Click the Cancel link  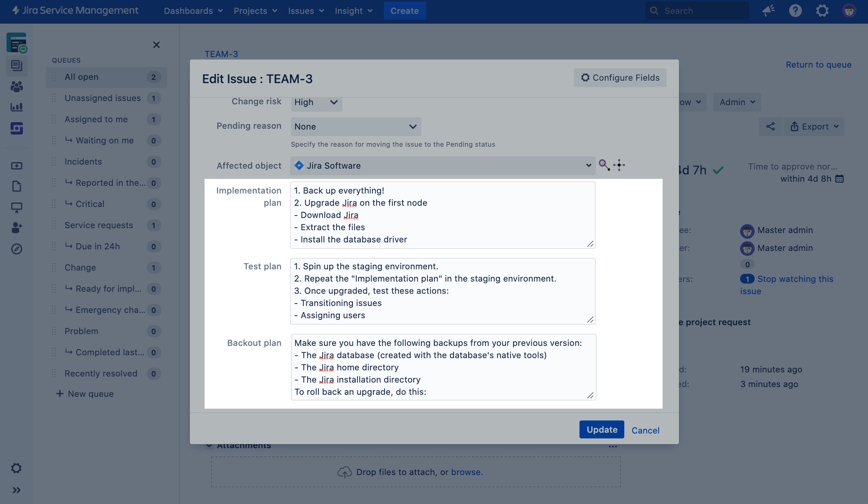[x=645, y=431]
